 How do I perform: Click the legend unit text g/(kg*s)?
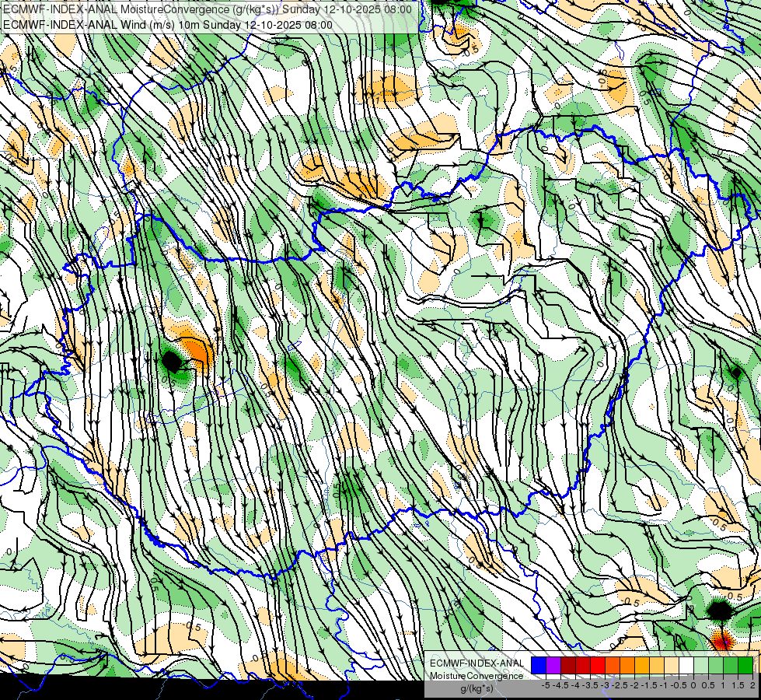pos(477,688)
